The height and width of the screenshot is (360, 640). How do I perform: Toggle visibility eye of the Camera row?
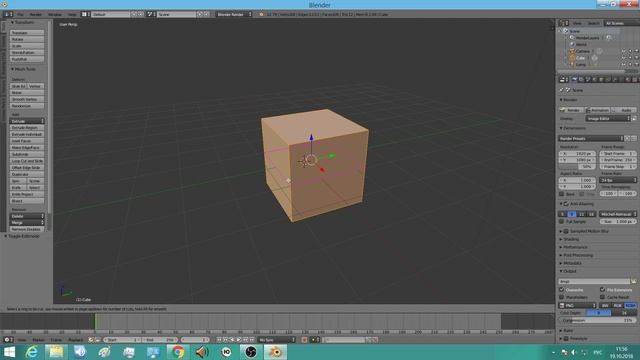click(x=624, y=51)
